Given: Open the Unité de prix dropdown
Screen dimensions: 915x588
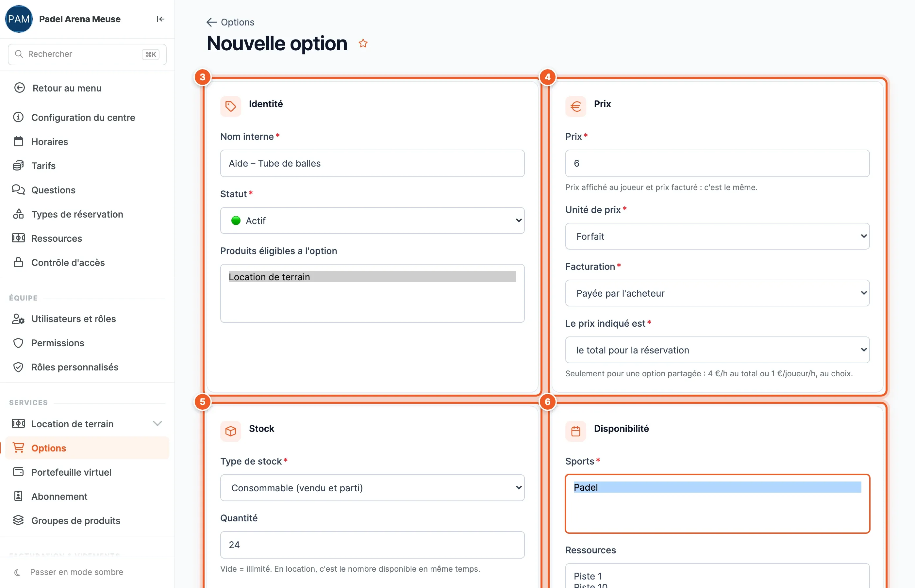Looking at the screenshot, I should click(717, 237).
